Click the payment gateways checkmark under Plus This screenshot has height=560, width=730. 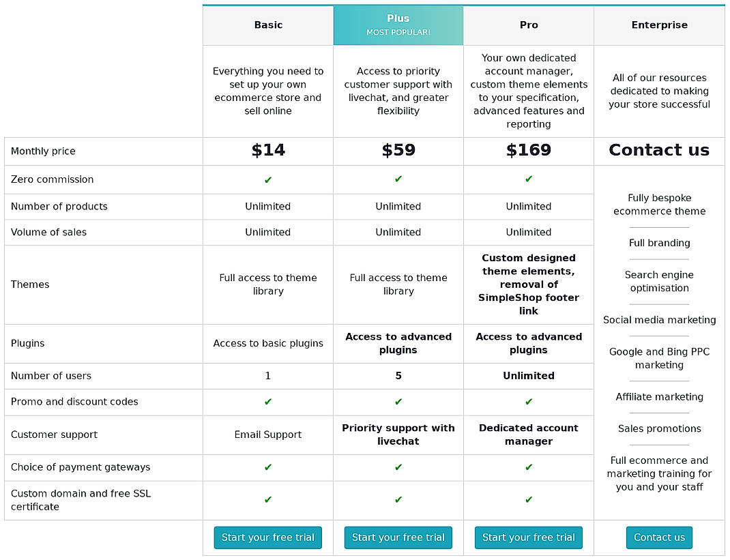(398, 467)
